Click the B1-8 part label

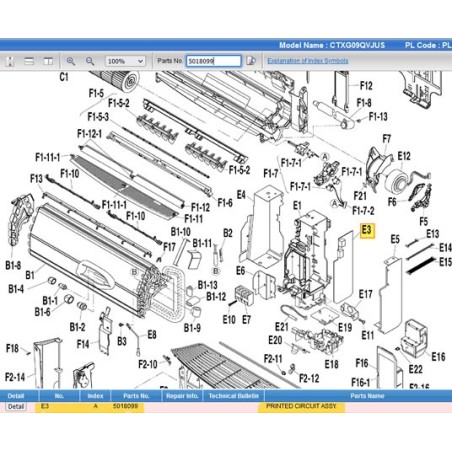tap(13, 265)
